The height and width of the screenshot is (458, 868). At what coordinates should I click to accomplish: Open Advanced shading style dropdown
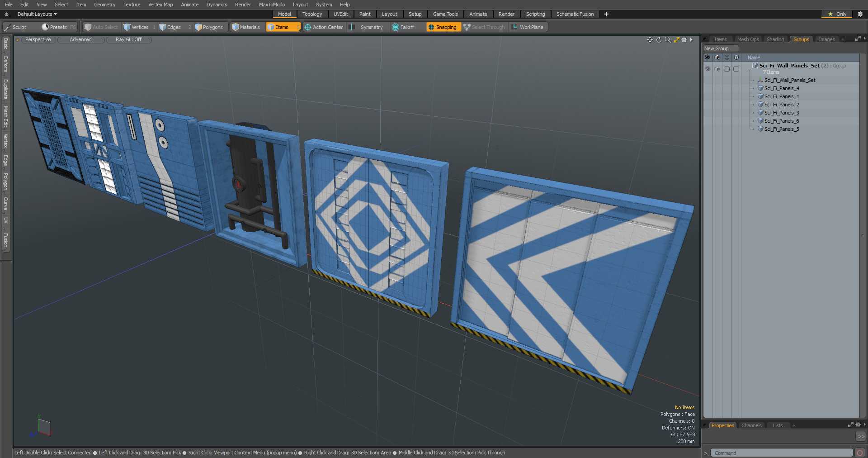click(81, 40)
